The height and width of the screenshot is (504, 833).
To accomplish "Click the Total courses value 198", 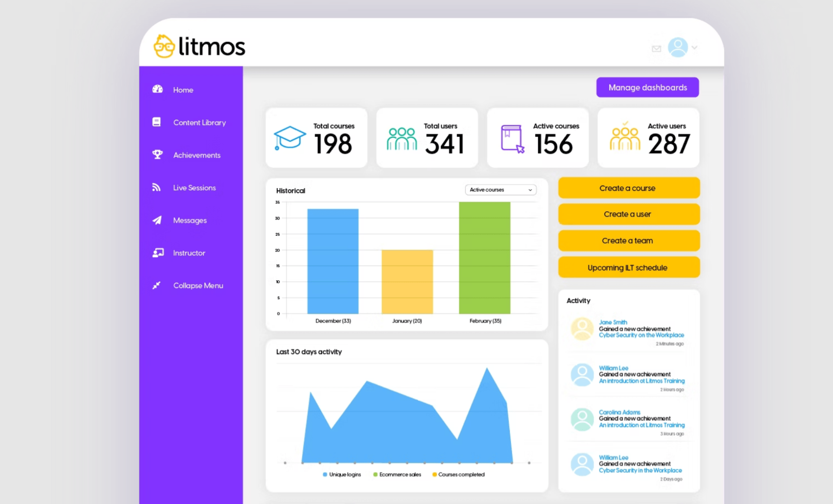I will pyautogui.click(x=333, y=144).
